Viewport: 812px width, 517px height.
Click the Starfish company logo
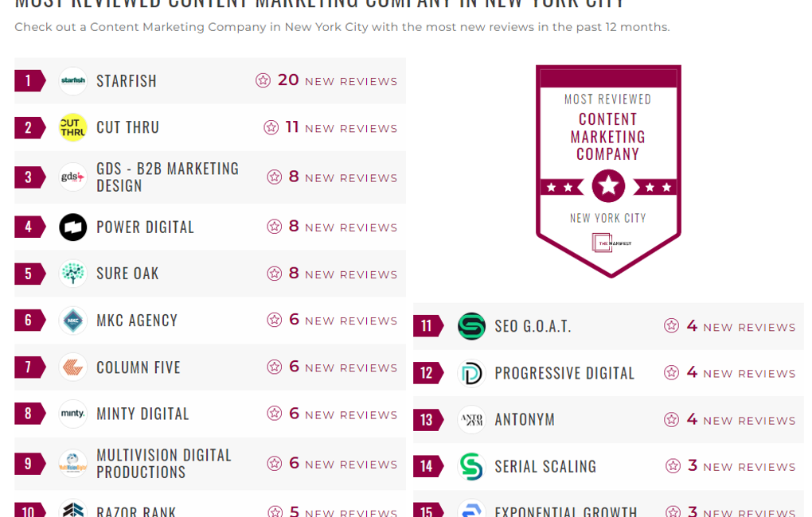[73, 81]
